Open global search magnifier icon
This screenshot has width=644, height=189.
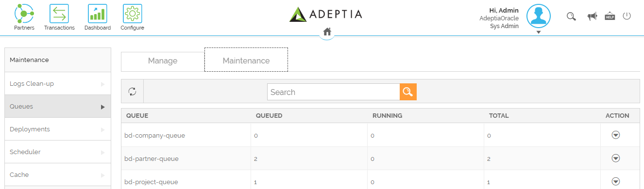coord(571,16)
